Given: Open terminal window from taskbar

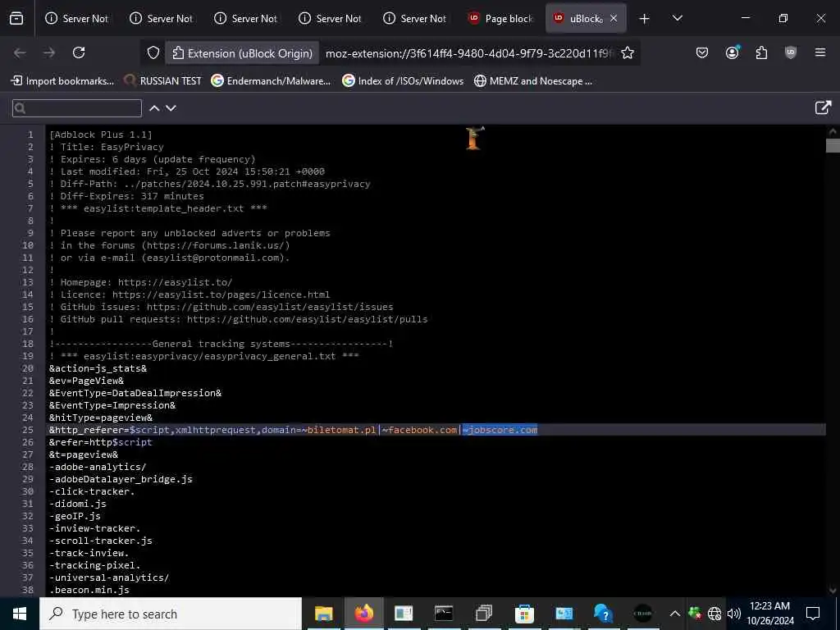Looking at the screenshot, I should coord(444,614).
